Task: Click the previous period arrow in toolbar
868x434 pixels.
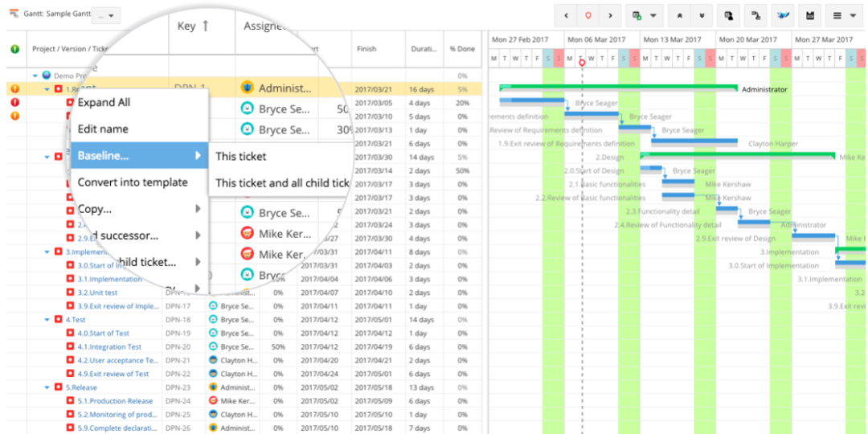Action: (566, 15)
